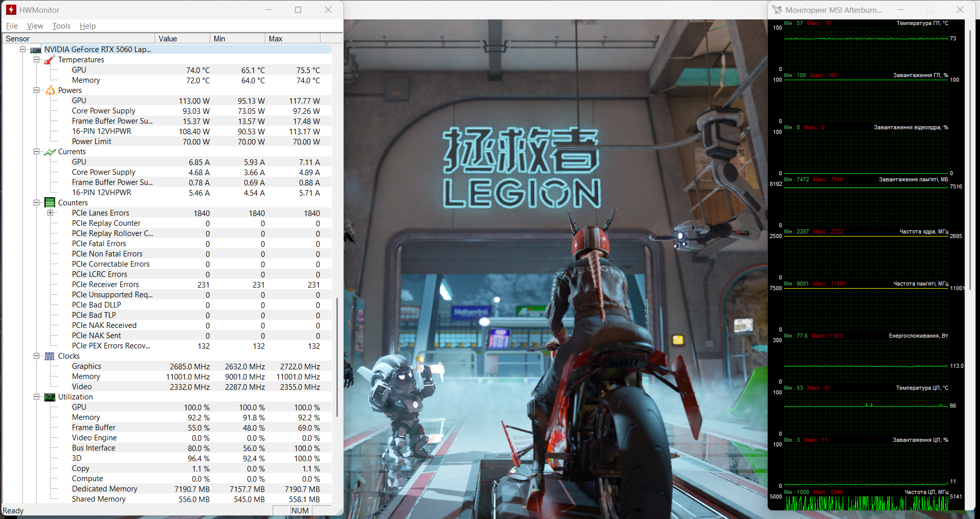Select the Temperatures tree item
This screenshot has width=980, height=519.
click(81, 60)
